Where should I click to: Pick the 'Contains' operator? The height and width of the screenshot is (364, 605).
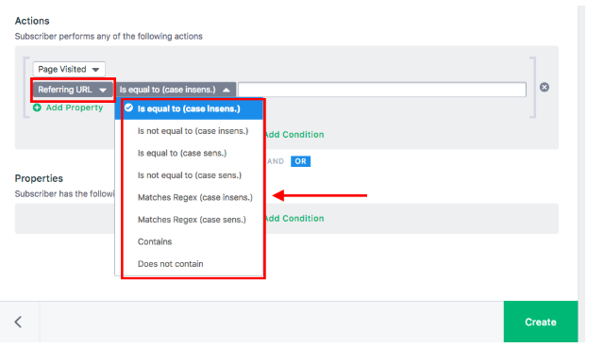pos(155,241)
